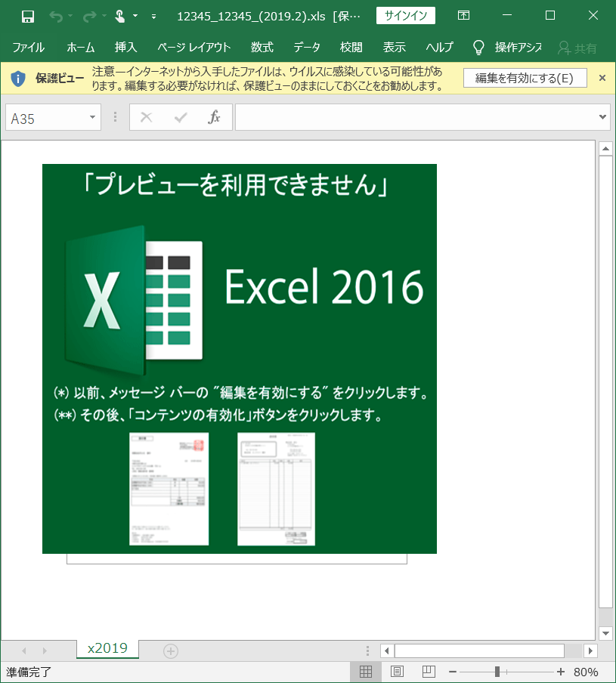Screen dimensions: 616x683
Task: Click next sheet navigation arrow
Action: pos(45,651)
